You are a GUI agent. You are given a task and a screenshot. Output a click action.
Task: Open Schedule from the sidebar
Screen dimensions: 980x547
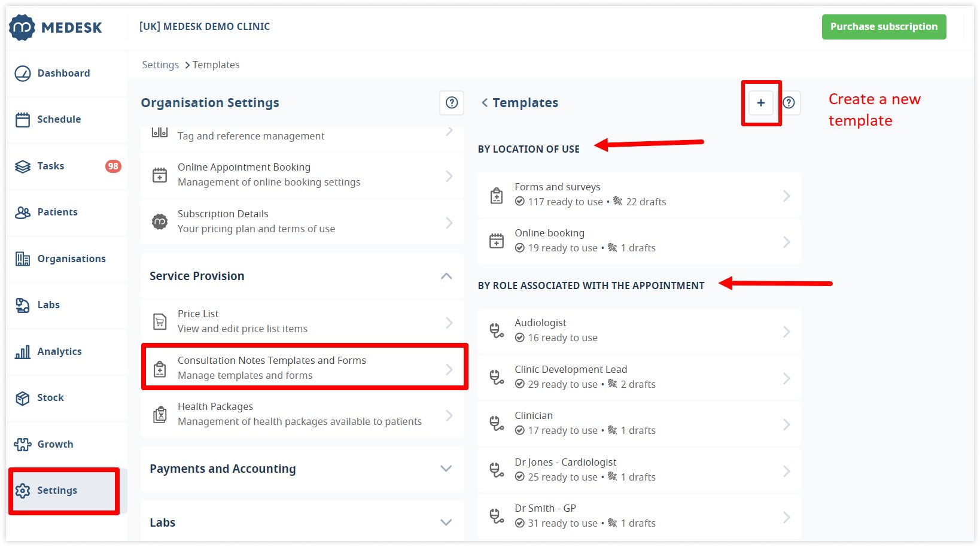(66, 120)
